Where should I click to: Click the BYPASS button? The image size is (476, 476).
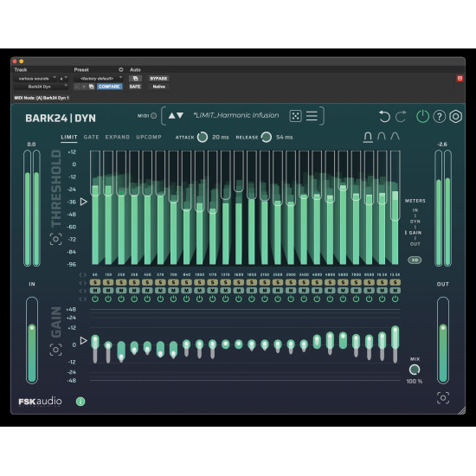[x=158, y=78]
